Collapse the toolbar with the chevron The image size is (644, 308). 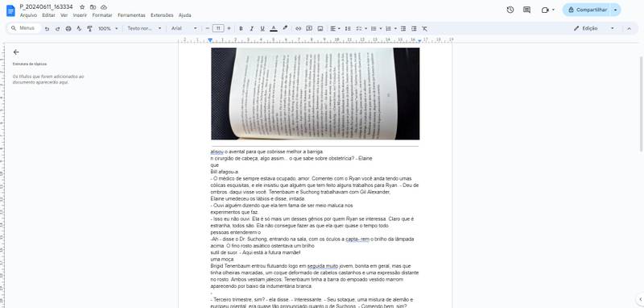click(x=629, y=28)
